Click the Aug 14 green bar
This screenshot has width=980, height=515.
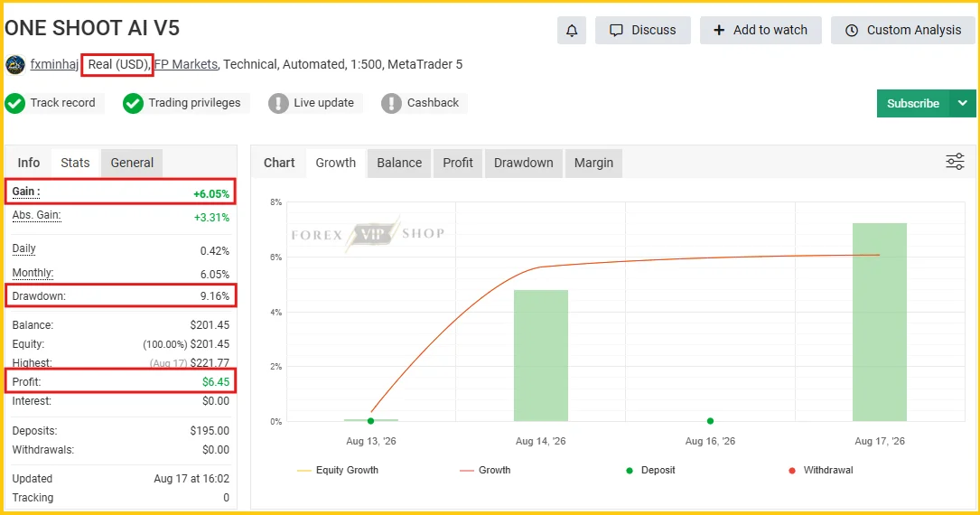(x=541, y=356)
